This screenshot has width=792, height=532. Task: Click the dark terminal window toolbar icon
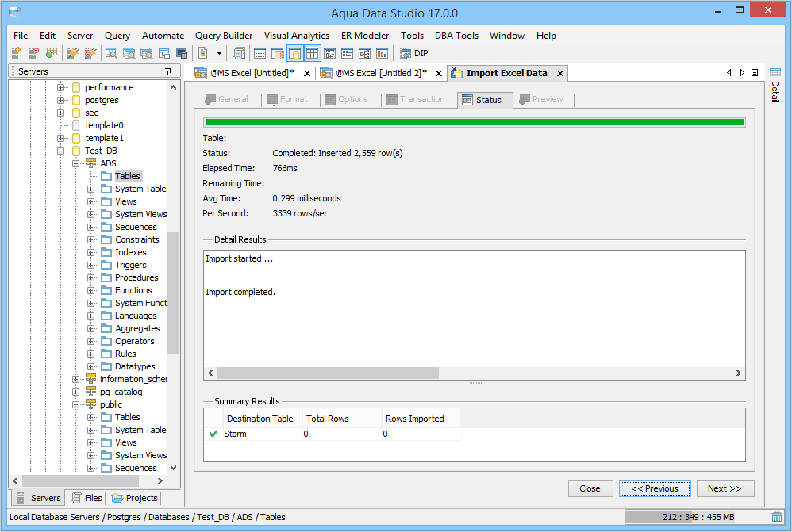click(181, 53)
